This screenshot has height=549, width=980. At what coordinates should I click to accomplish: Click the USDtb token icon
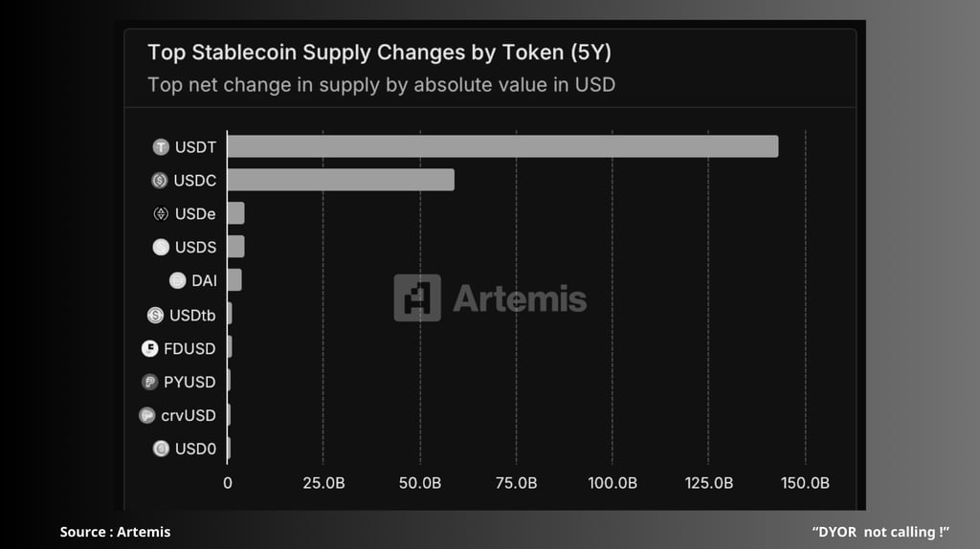155,316
